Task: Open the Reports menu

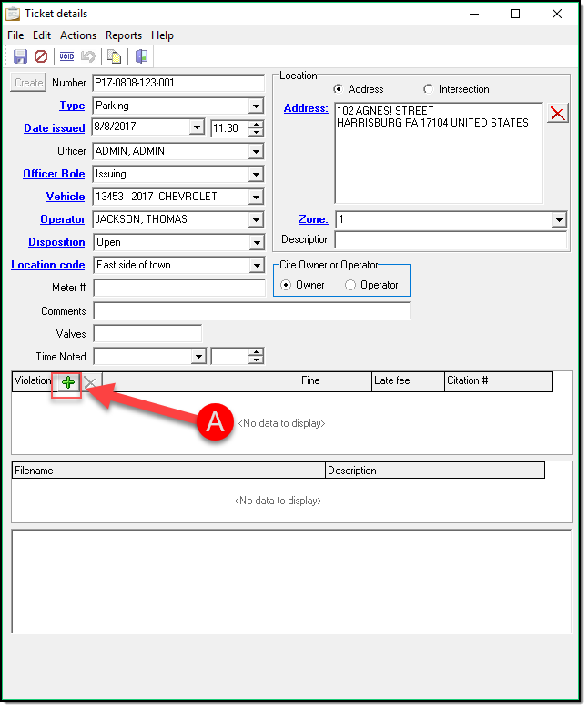Action: (x=124, y=35)
